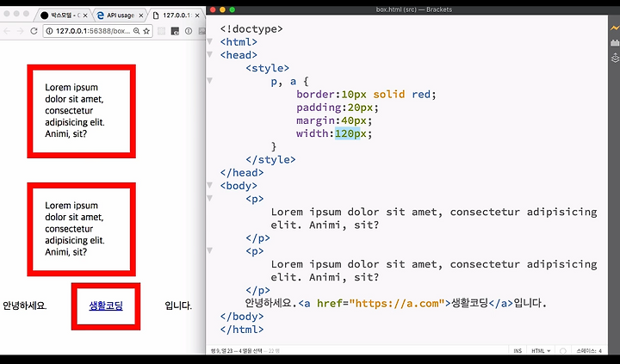Click the closing </html> tag in code
Screen dimensions: 620x364
242,330
